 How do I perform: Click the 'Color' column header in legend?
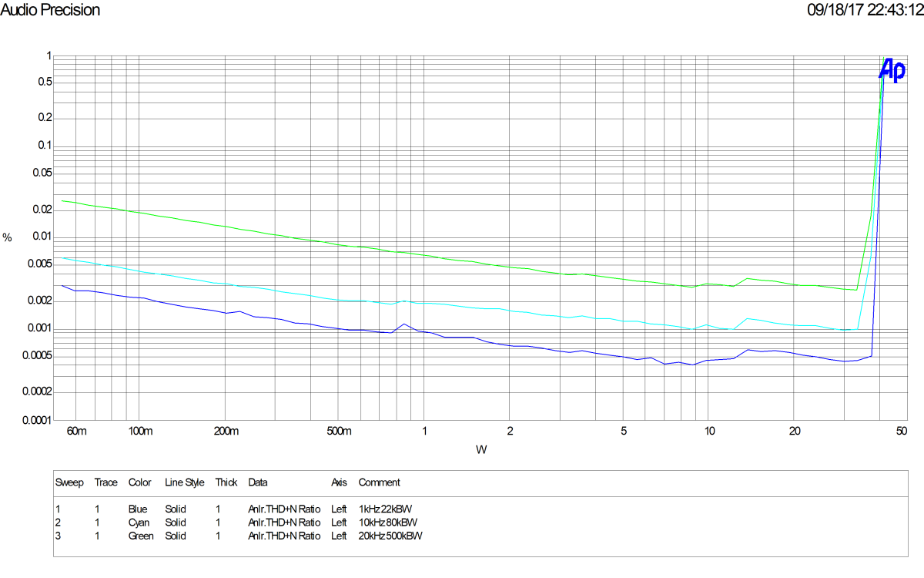pyautogui.click(x=140, y=482)
